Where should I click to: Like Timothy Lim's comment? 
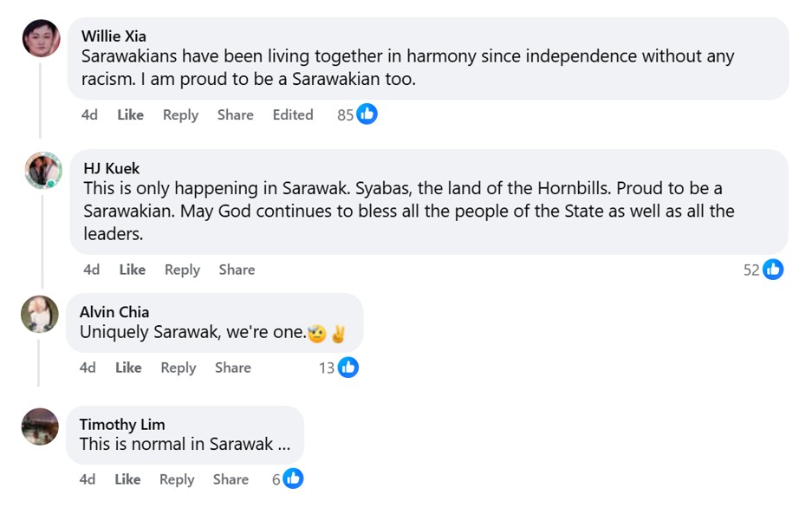pos(127,479)
